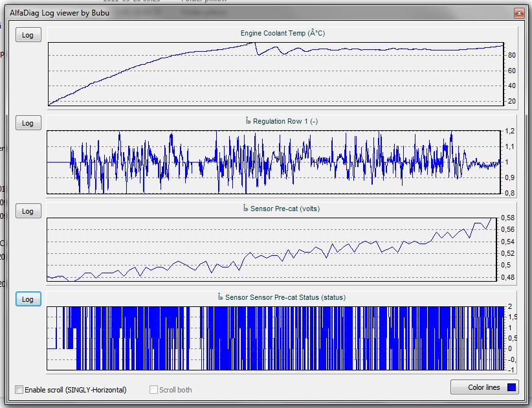Viewport: 532px width, 408px height.
Task: Click the AlfaDiag Log viewer title bar
Action: (259, 13)
